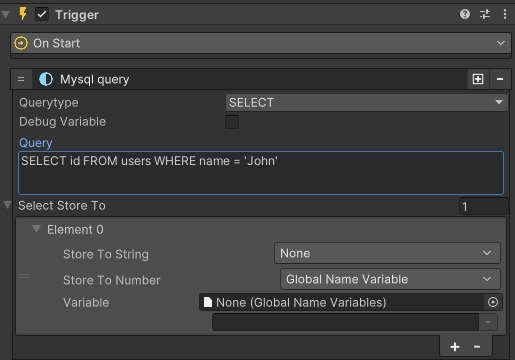Remove the Mysql query instruction
The height and width of the screenshot is (360, 515).
[x=500, y=79]
